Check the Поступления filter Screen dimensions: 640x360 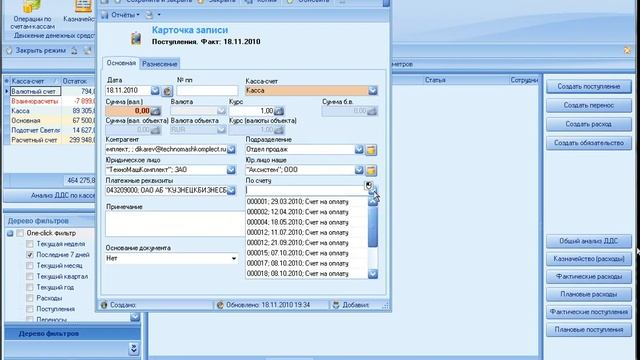point(29,309)
